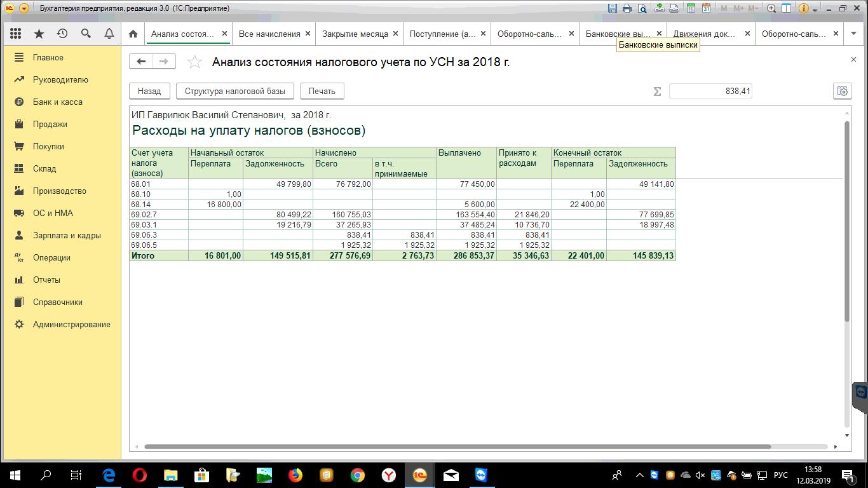The height and width of the screenshot is (488, 868).
Task: Click the print preview icon in title bar
Action: click(642, 8)
